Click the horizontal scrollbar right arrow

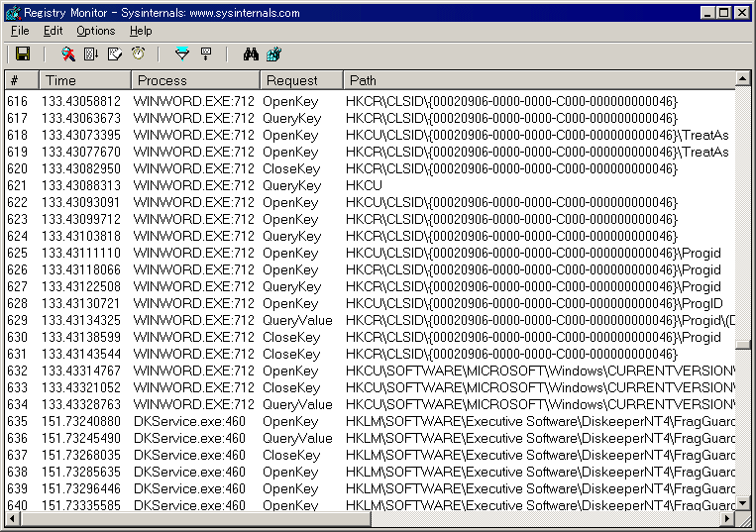coord(727,518)
